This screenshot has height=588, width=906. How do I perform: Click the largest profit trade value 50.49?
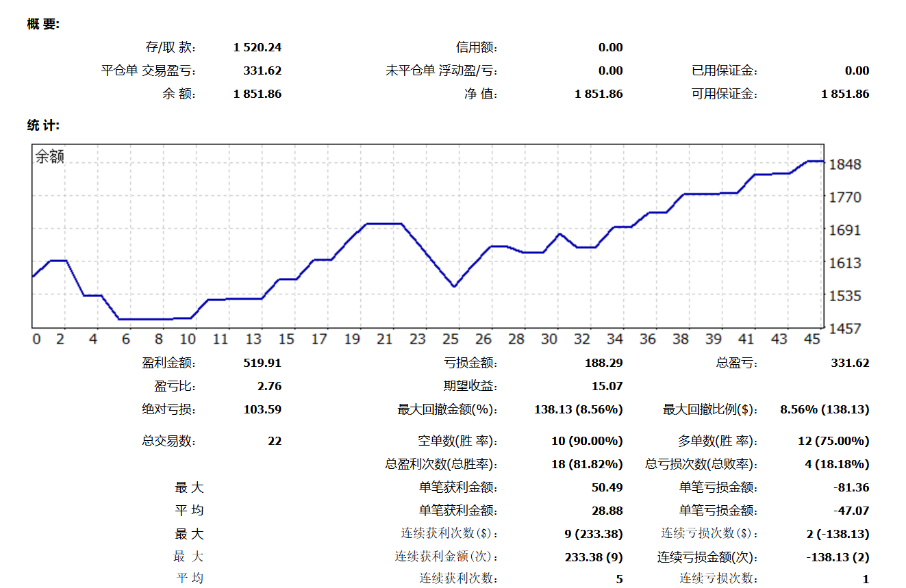pyautogui.click(x=607, y=487)
